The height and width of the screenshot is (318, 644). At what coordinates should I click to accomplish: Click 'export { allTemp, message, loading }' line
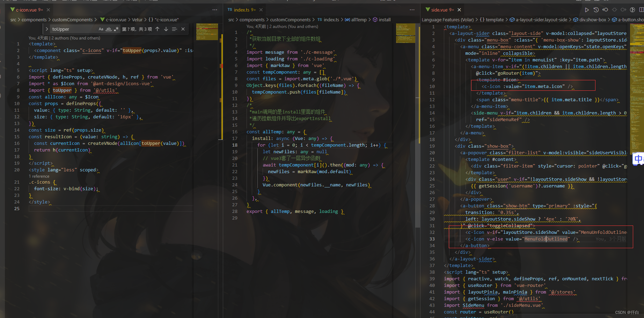[295, 212]
